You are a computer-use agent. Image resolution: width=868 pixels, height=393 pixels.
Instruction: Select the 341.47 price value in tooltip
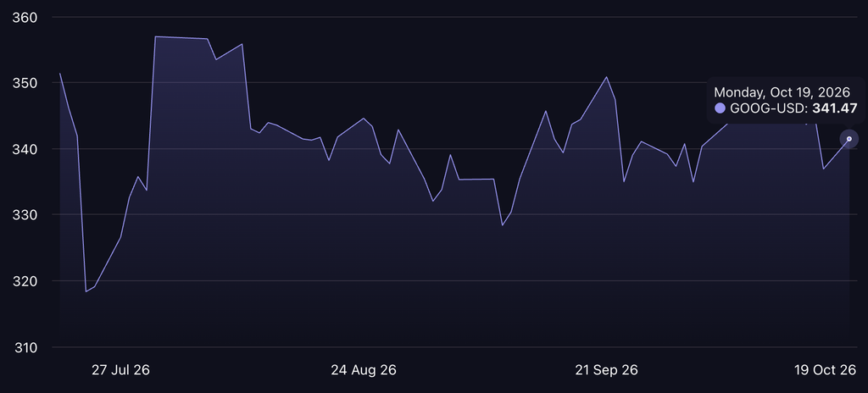click(x=834, y=108)
